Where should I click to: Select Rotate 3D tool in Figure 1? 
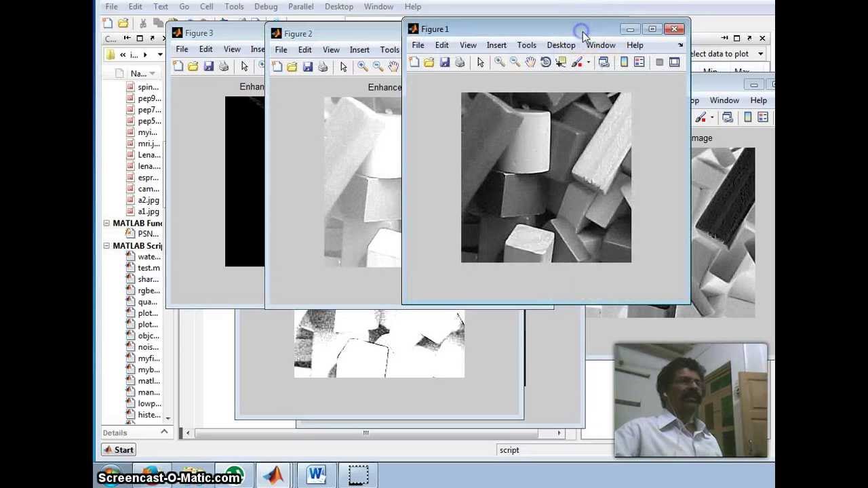click(546, 62)
